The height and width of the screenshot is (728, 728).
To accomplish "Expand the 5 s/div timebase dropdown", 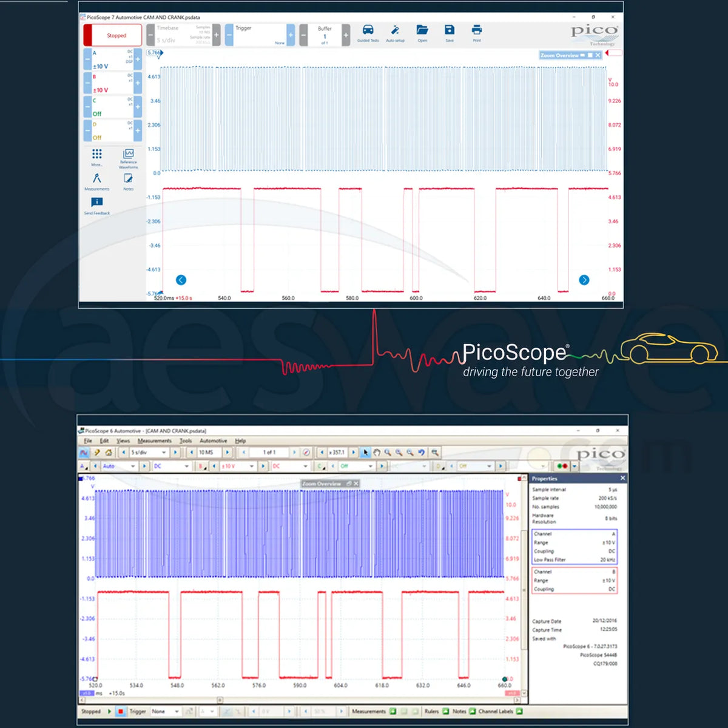I will tap(163, 453).
